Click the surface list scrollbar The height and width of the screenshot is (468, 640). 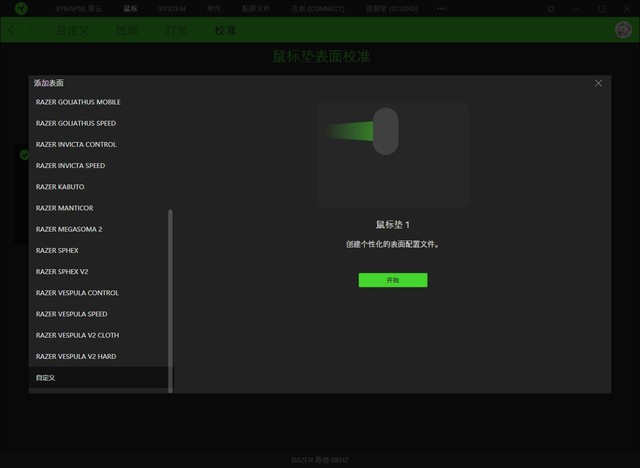(x=170, y=301)
